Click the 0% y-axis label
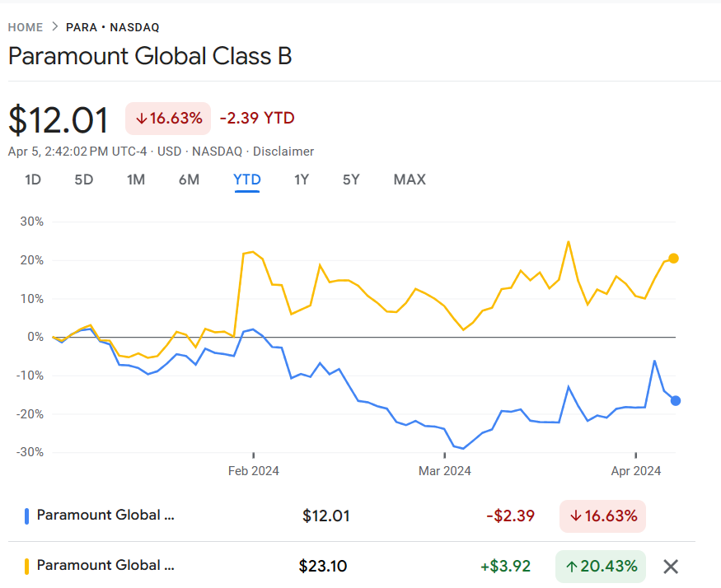Viewport: 721px width, 588px height. coord(35,337)
